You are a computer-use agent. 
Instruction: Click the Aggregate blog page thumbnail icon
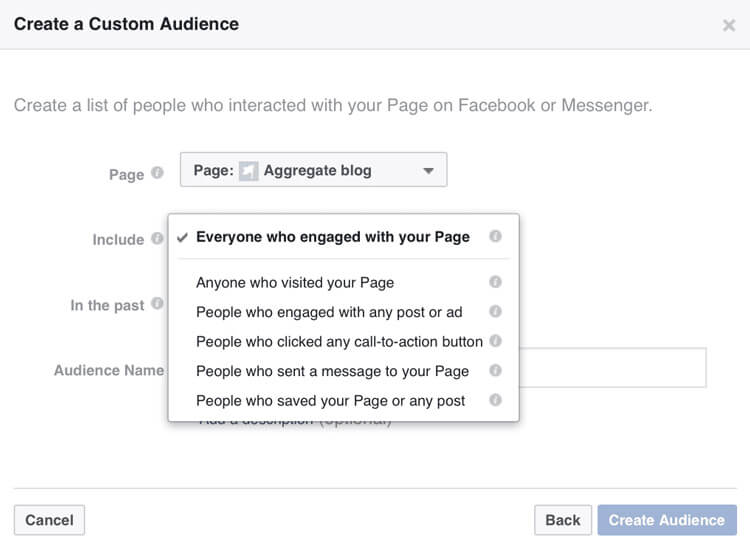point(248,171)
